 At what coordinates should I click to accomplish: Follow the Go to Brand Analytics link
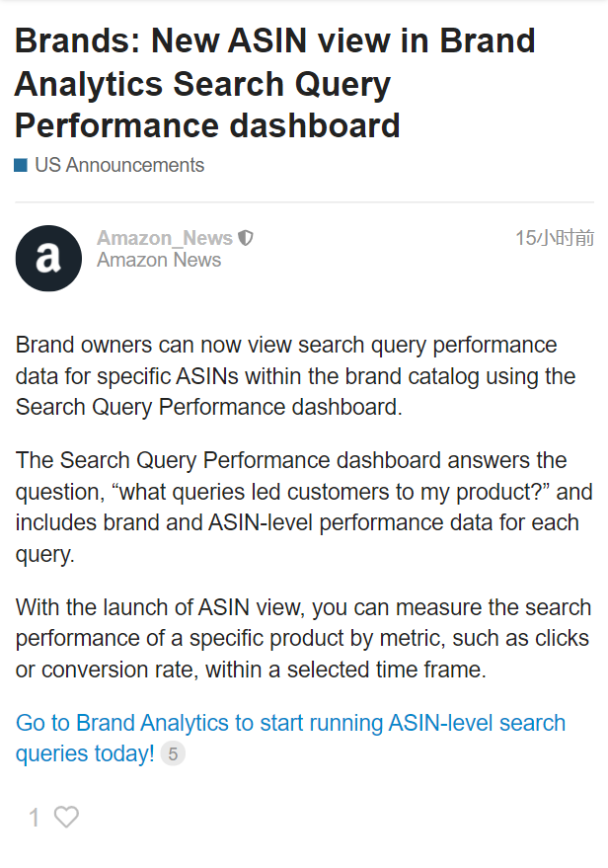[290, 738]
